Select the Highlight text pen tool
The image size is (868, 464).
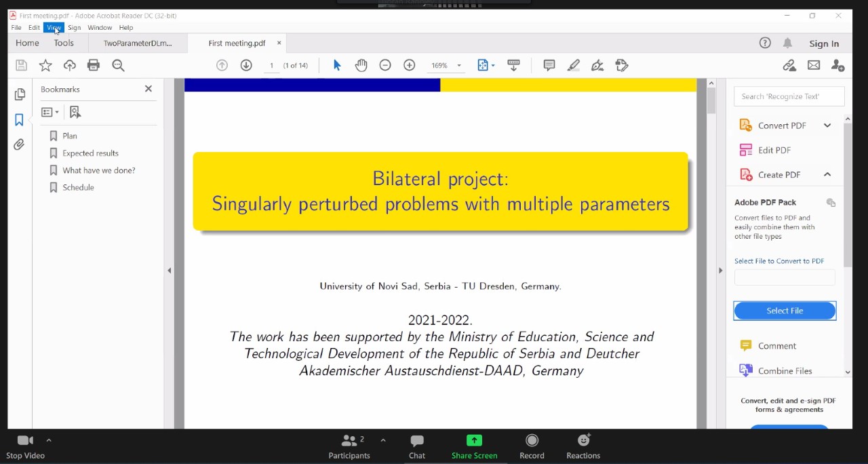click(574, 65)
